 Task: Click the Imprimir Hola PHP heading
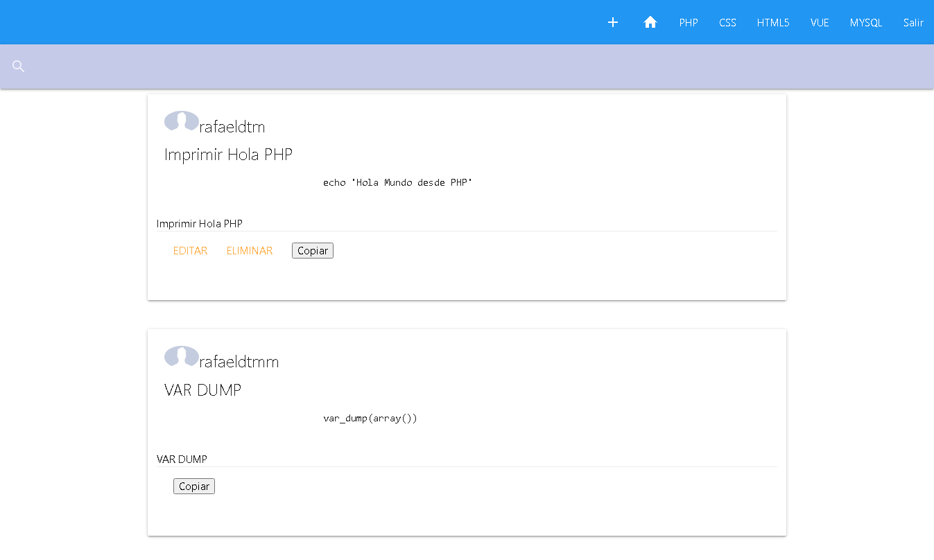[x=228, y=155]
